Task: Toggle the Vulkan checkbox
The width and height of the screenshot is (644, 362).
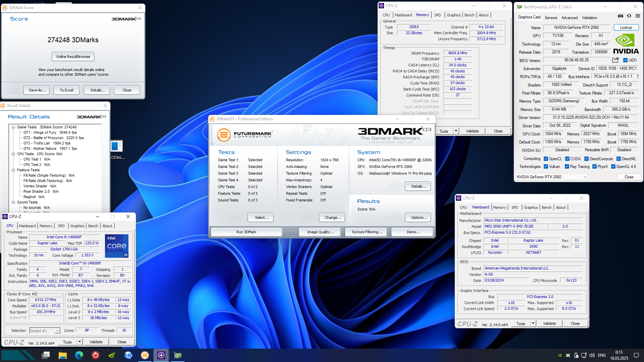Action: pyautogui.click(x=546, y=167)
